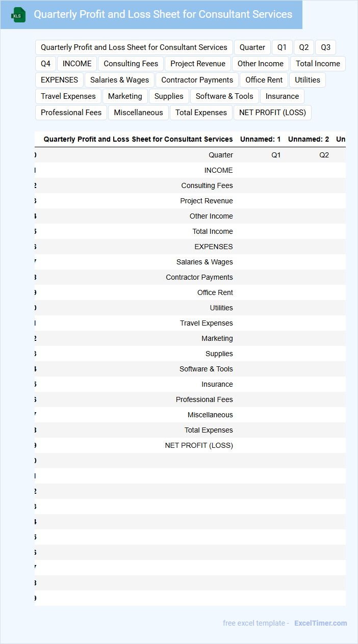The image size is (358, 644).
Task: Select the Travel Expenses tag
Action: pyautogui.click(x=68, y=96)
